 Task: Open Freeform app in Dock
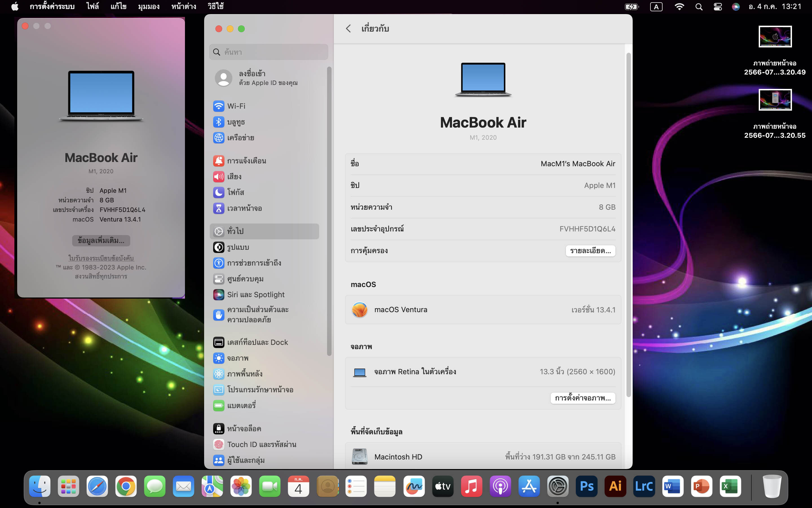click(414, 486)
